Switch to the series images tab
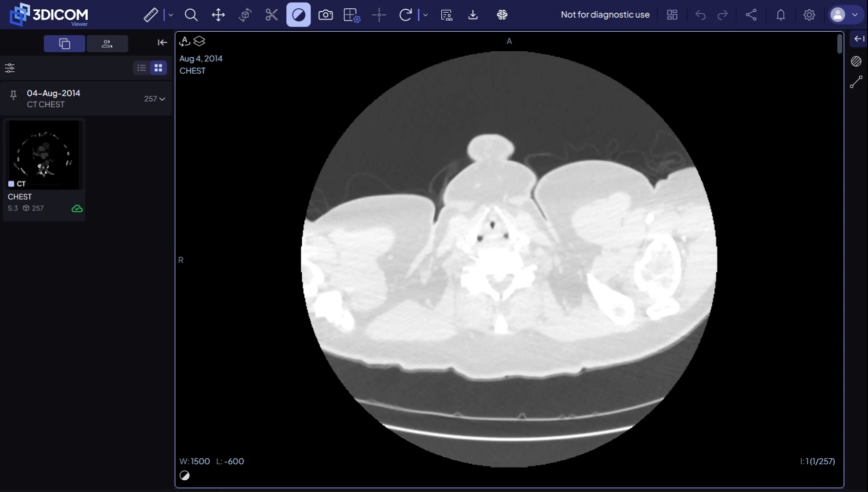The width and height of the screenshot is (868, 492). coord(64,43)
